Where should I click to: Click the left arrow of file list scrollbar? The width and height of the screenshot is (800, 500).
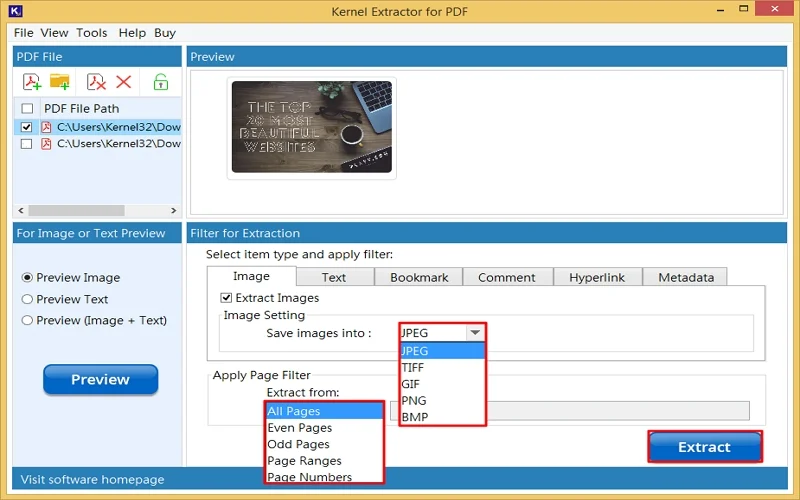coord(21,210)
